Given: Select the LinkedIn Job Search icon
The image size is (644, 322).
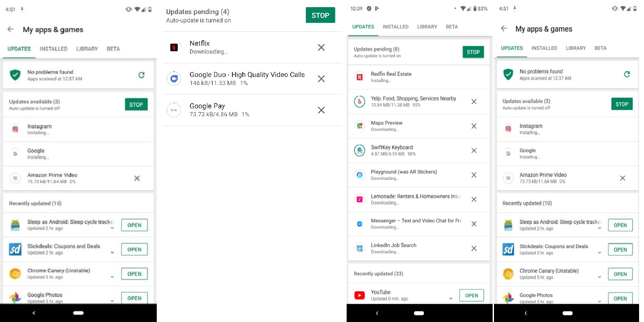Looking at the screenshot, I should [x=359, y=248].
